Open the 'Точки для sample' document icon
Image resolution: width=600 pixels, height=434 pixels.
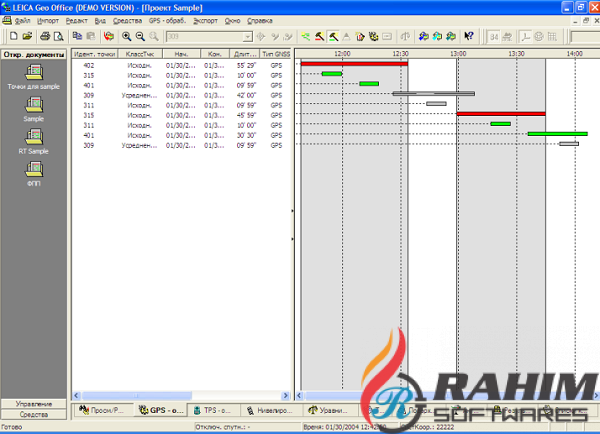[34, 72]
